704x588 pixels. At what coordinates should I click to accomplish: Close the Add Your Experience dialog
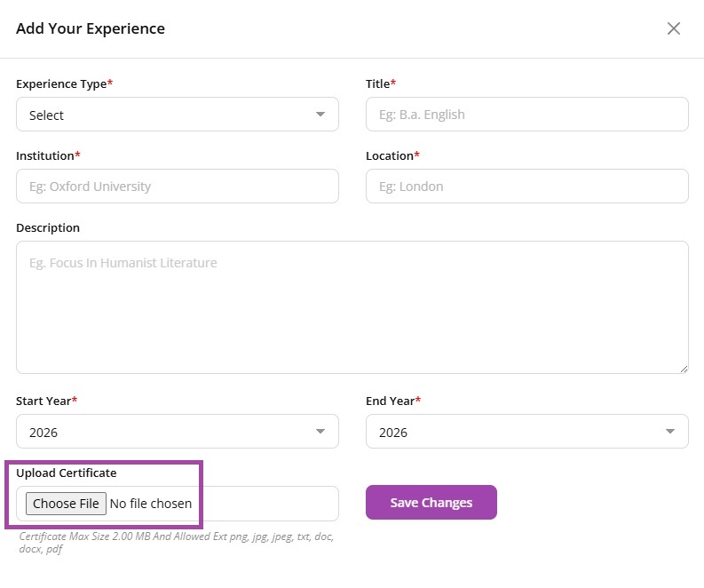tap(674, 28)
